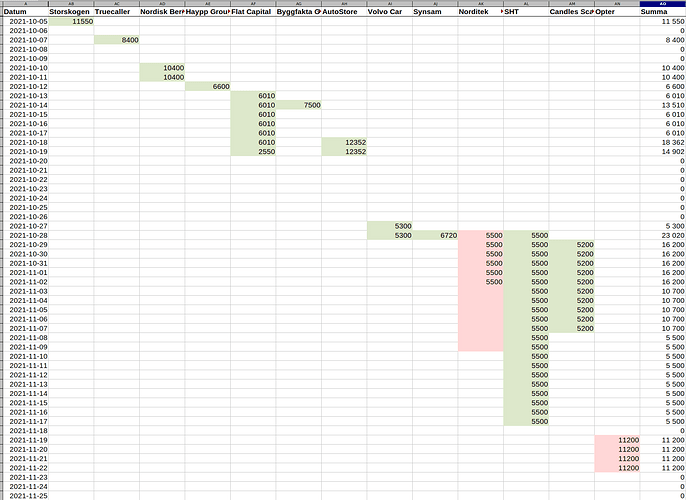Click the Storskogen cell containing 11550
The width and height of the screenshot is (686, 500).
click(71, 21)
